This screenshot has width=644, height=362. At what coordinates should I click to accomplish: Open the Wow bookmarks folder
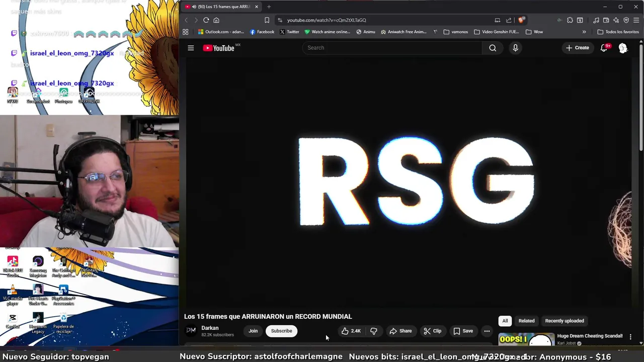[534, 32]
